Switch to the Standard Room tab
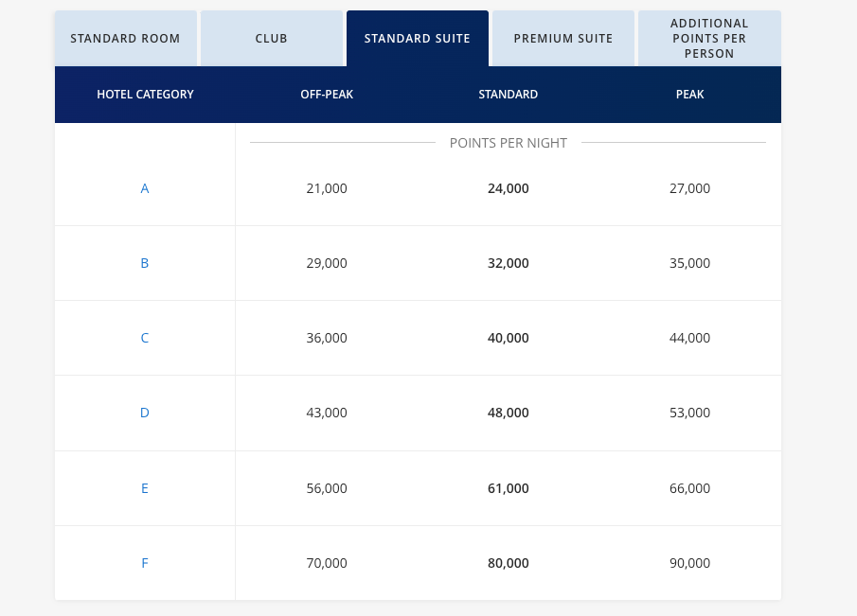857x616 pixels. coord(125,38)
